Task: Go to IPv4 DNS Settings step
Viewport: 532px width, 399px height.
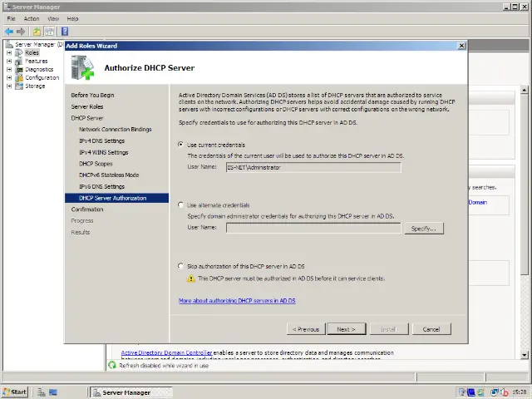Action: coord(101,140)
